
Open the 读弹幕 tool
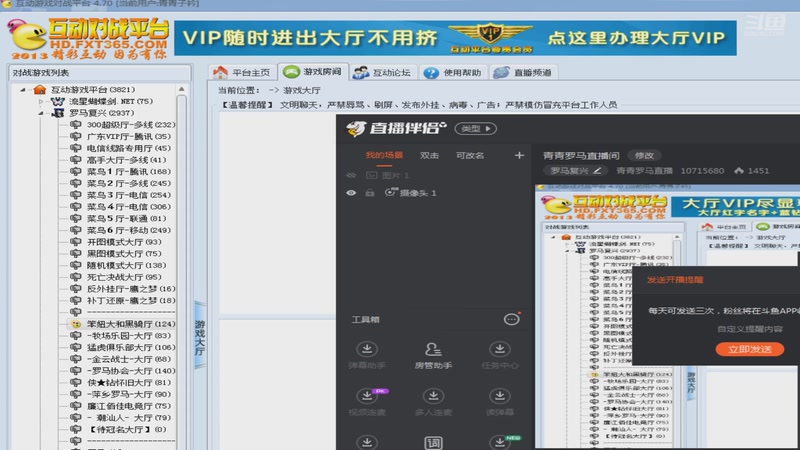[x=499, y=402]
